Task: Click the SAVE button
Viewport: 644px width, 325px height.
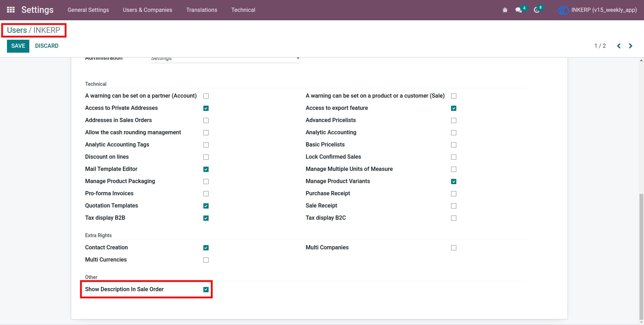Action: [x=18, y=46]
